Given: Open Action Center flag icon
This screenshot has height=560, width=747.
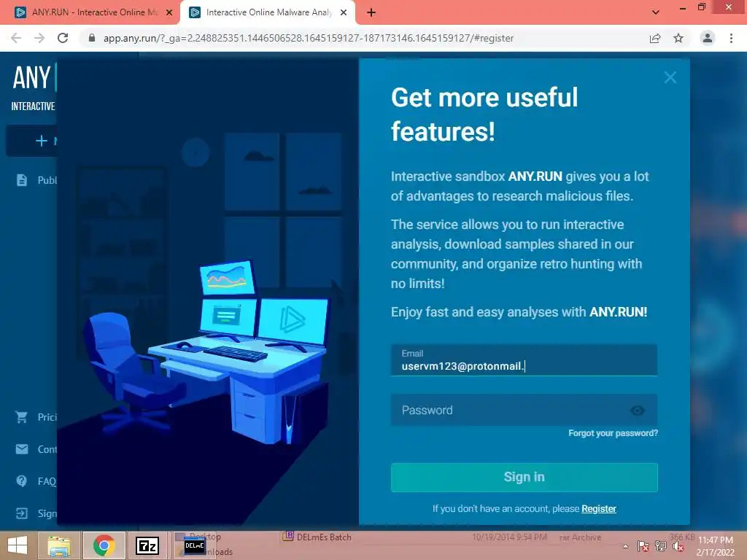Looking at the screenshot, I should (x=643, y=546).
